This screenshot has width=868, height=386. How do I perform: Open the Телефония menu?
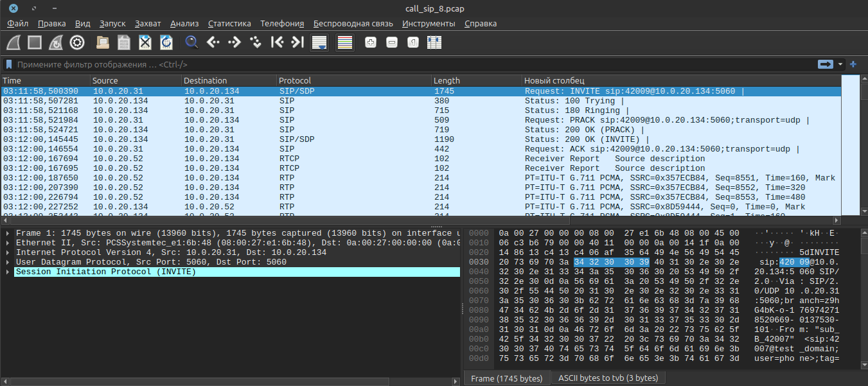tap(282, 24)
